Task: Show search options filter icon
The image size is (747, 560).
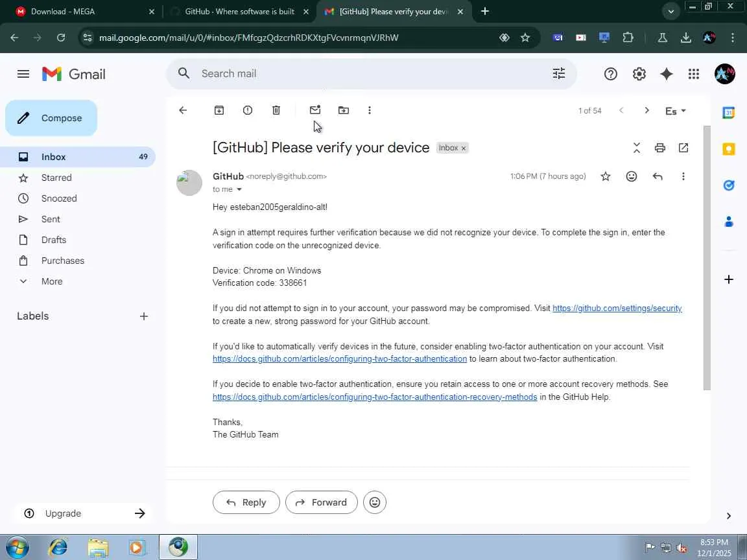Action: tap(559, 73)
